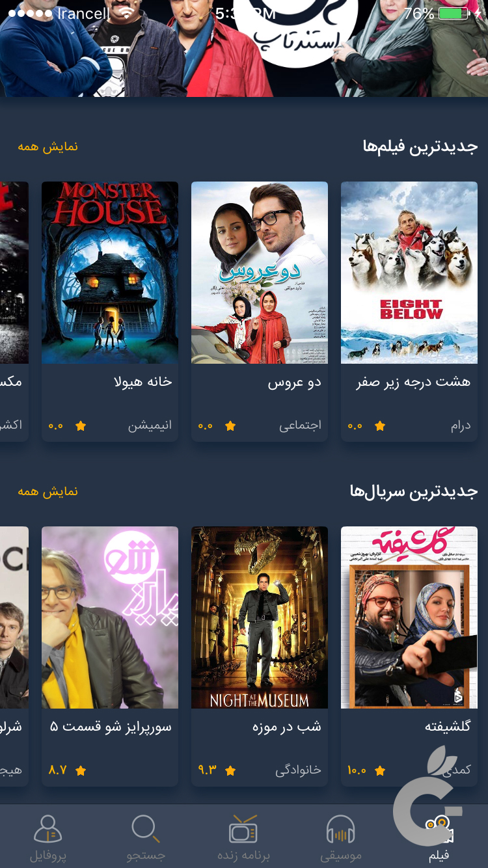
Task: Tap the Search magnifier icon
Action: [145, 829]
